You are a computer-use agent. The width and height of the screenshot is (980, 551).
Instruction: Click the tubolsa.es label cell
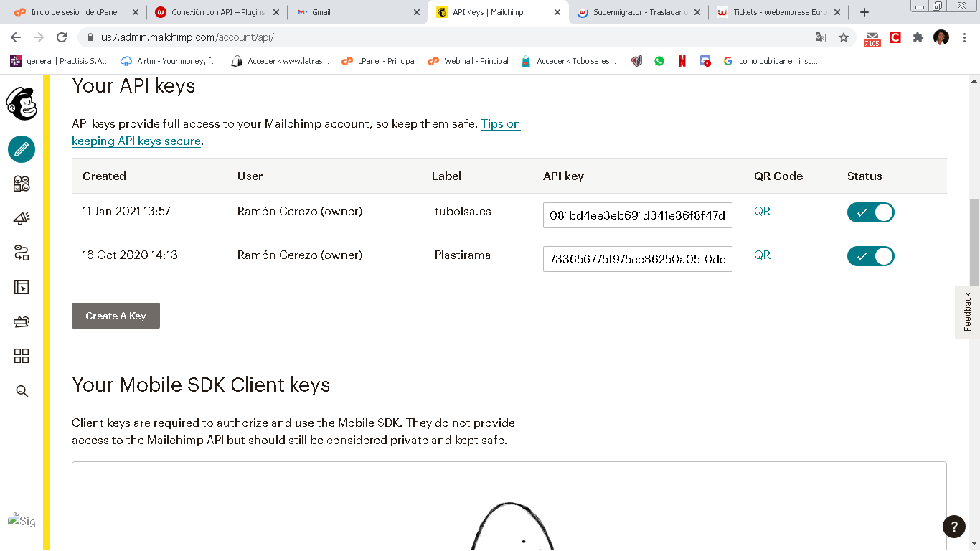(x=463, y=211)
